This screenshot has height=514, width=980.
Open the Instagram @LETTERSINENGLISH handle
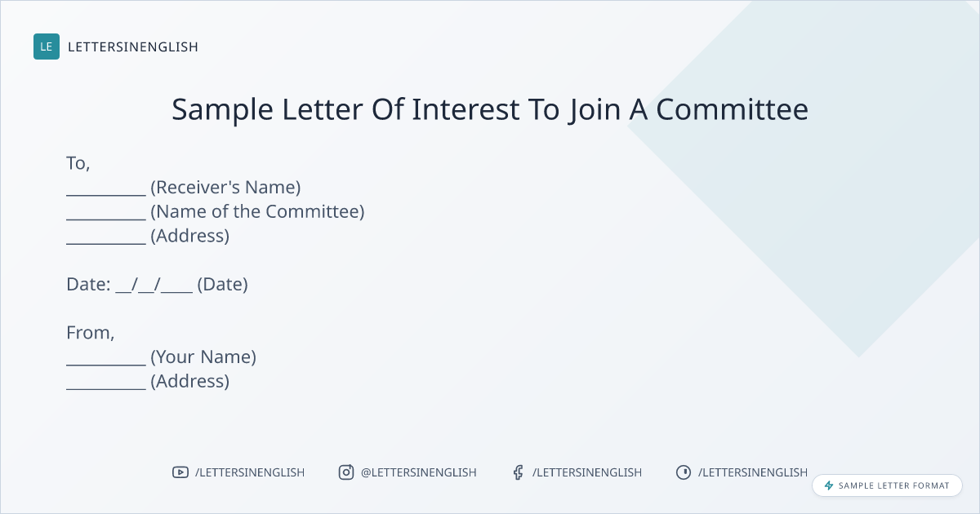(419, 472)
